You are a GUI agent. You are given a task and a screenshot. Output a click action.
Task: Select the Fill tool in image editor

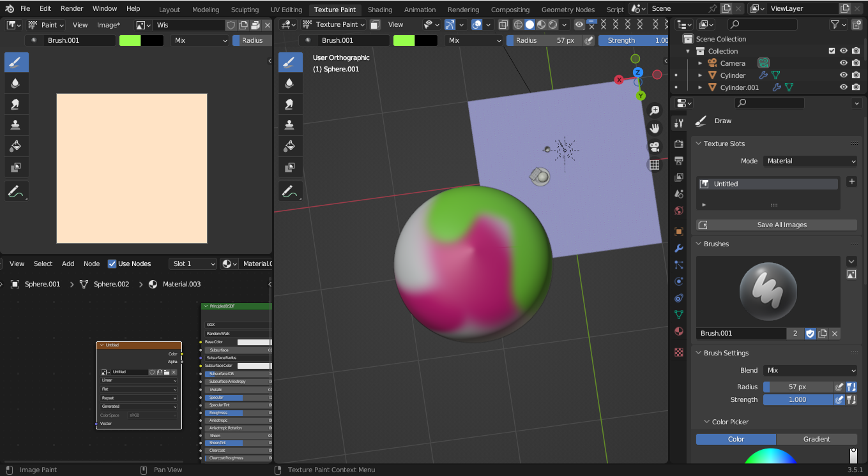click(16, 147)
